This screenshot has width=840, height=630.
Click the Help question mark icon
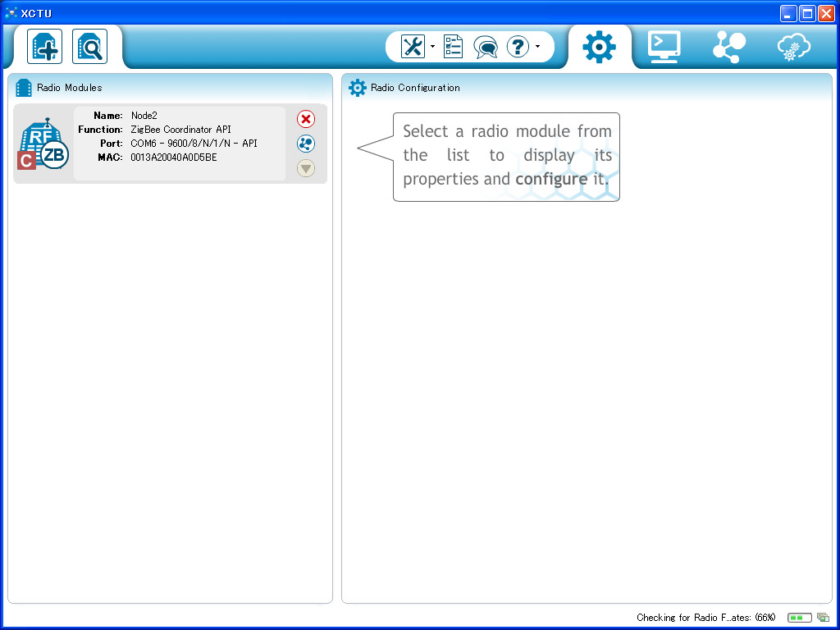518,47
